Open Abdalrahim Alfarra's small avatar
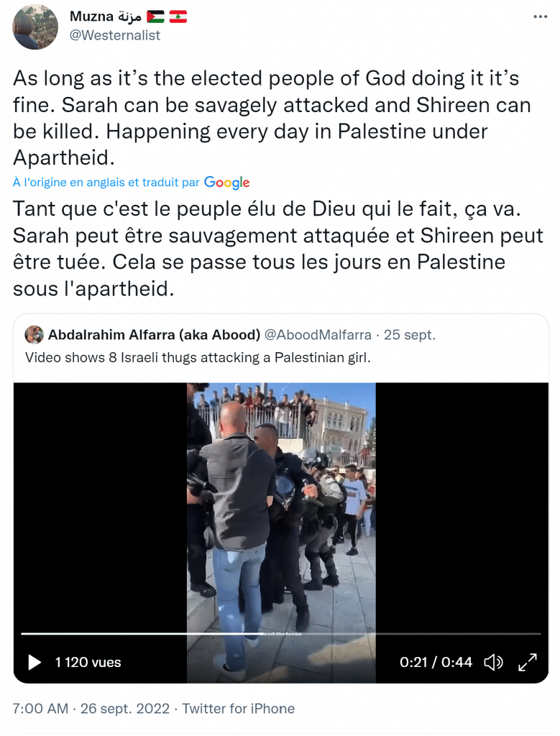Viewport: 560px width, 736px height. tap(35, 335)
